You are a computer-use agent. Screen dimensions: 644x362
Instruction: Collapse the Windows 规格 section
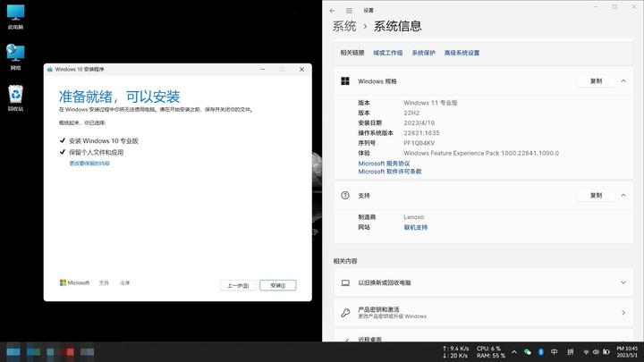623,81
